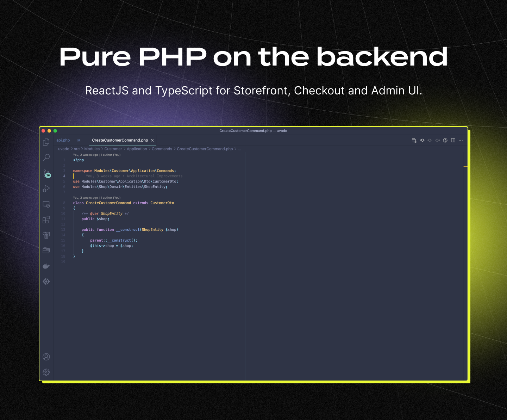Open the GitLens diamond icon panel
This screenshot has width=507, height=420.
pyautogui.click(x=46, y=282)
